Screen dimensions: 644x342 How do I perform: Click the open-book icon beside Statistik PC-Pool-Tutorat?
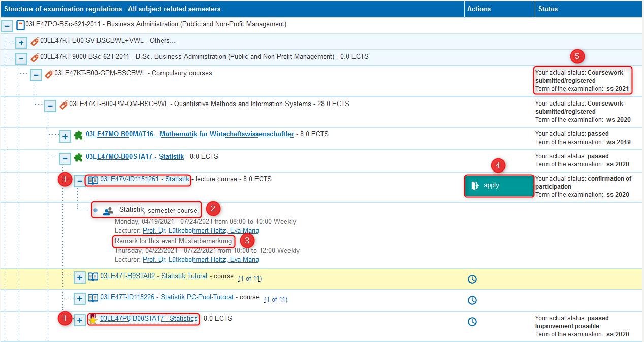tap(93, 298)
